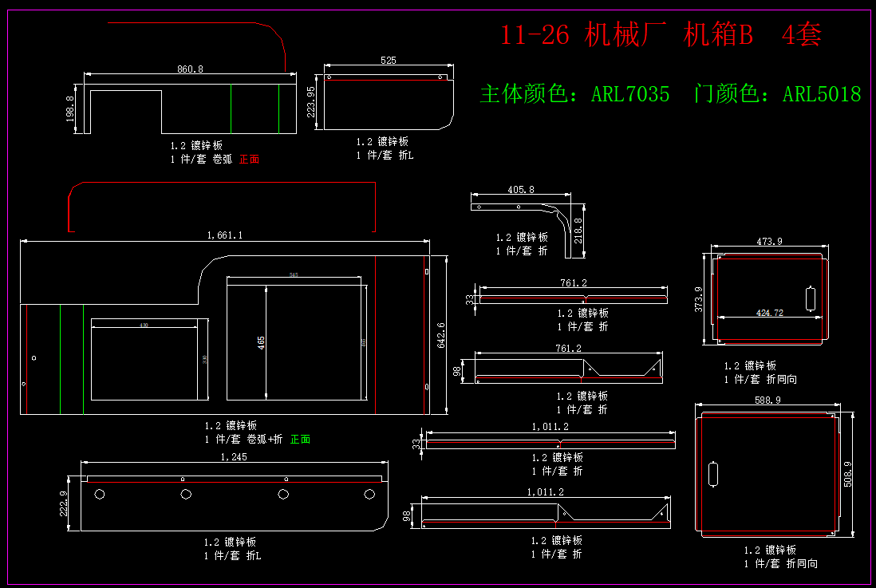
Task: Click the 1,245 dimension label
Action: pyautogui.click(x=233, y=457)
